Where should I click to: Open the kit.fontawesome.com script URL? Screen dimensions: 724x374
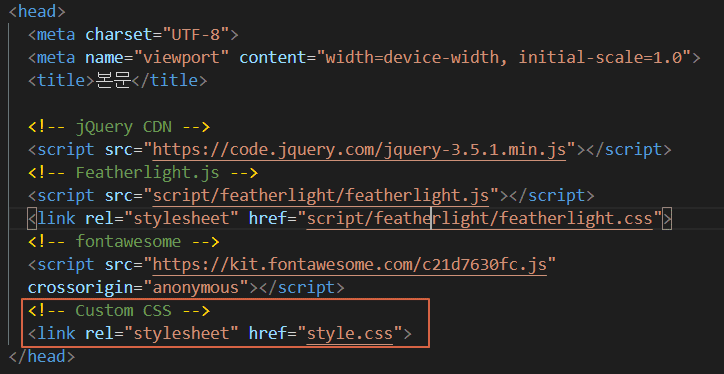click(x=349, y=265)
